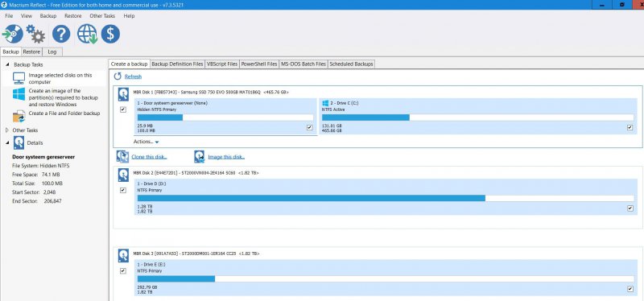This screenshot has width=644, height=301.
Task: Collapse the Backup Tasks section
Action: 7,64
